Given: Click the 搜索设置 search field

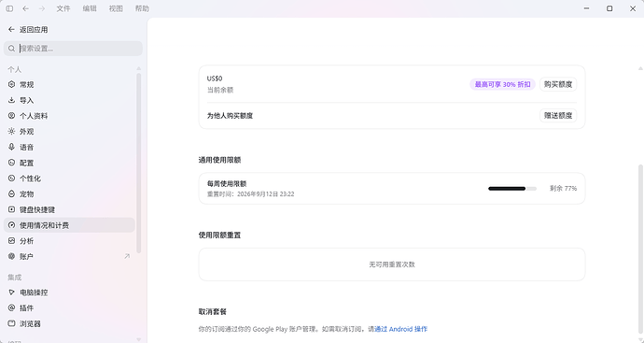Looking at the screenshot, I should [x=73, y=49].
